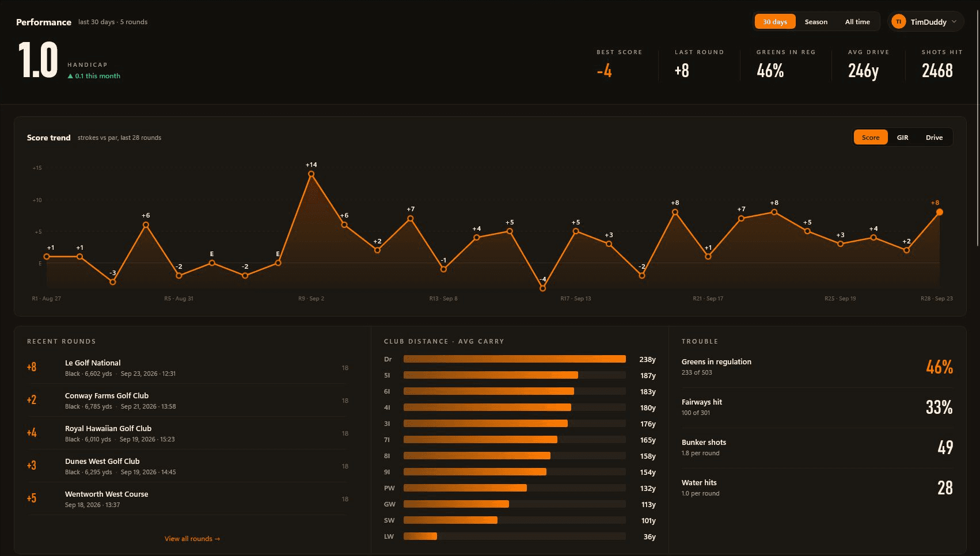Open the TimDuddy account dropdown chevron
Image resolution: width=980 pixels, height=556 pixels.
(954, 22)
